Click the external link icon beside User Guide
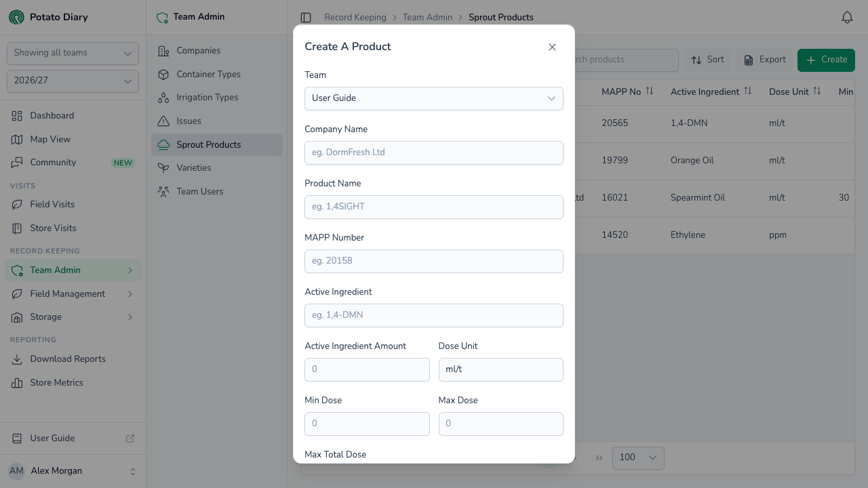This screenshot has height=488, width=868. click(130, 439)
